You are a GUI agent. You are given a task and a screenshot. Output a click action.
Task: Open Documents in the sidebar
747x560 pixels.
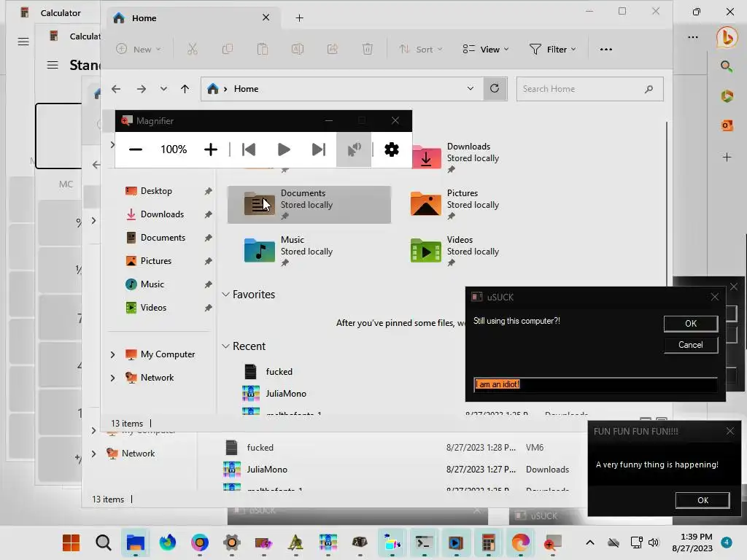(x=161, y=238)
